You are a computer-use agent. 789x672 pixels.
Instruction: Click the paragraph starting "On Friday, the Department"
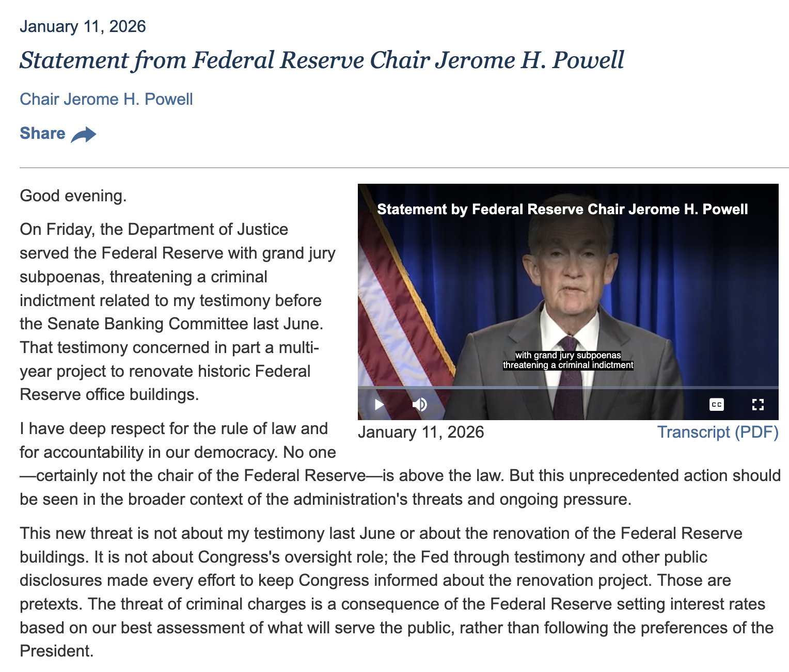pyautogui.click(x=176, y=312)
